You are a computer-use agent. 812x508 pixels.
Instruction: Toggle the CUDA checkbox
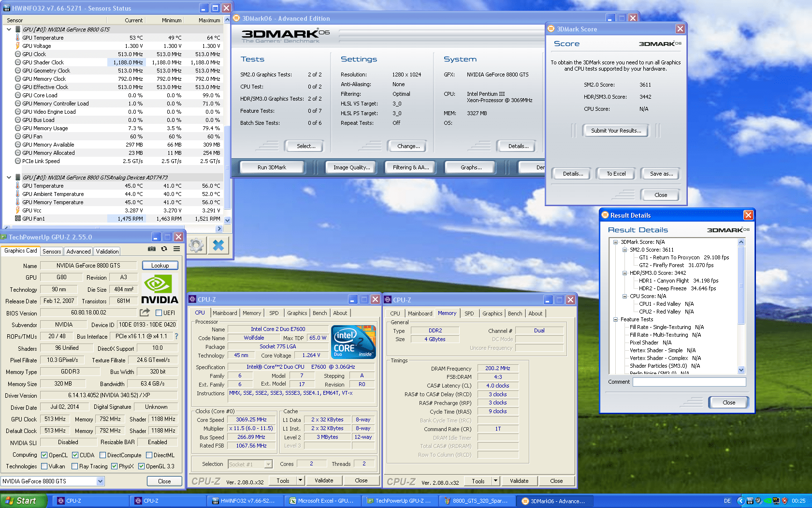tap(75, 455)
